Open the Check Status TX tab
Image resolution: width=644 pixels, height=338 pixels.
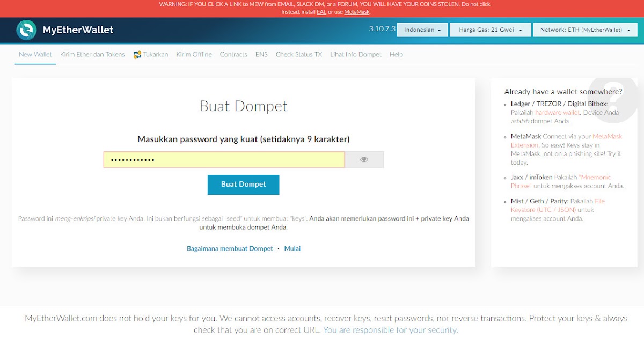[299, 55]
